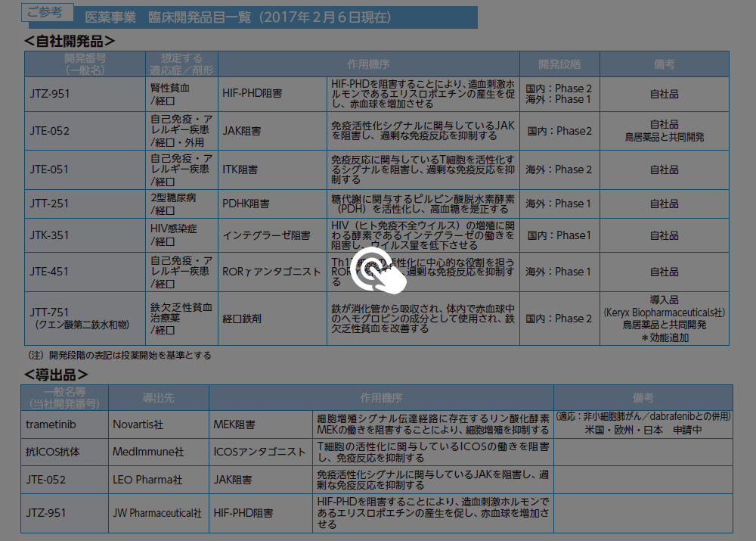This screenshot has height=541, width=756.
Task: Click "作用機序" header in the 導出品 table
Action: (x=381, y=398)
